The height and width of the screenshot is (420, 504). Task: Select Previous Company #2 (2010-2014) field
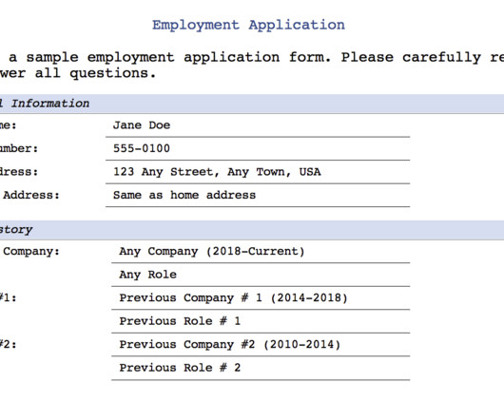coord(261,345)
